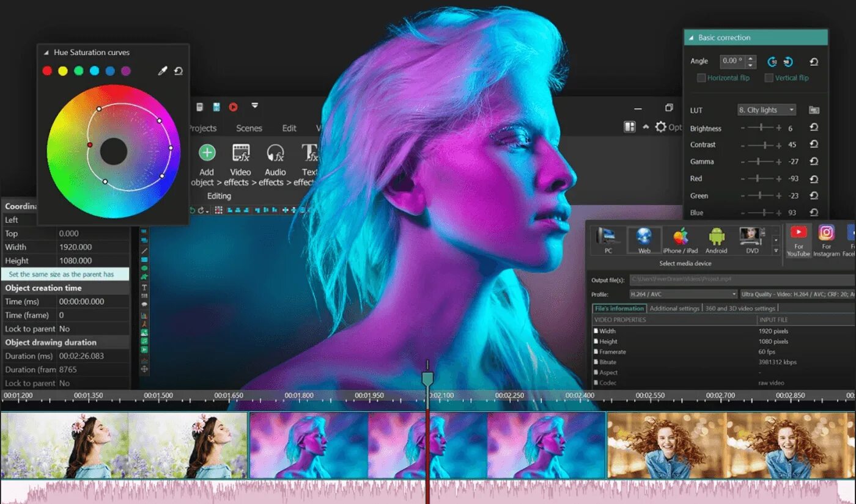This screenshot has width=856, height=504.
Task: Select the For Instagram export option
Action: pos(827,240)
